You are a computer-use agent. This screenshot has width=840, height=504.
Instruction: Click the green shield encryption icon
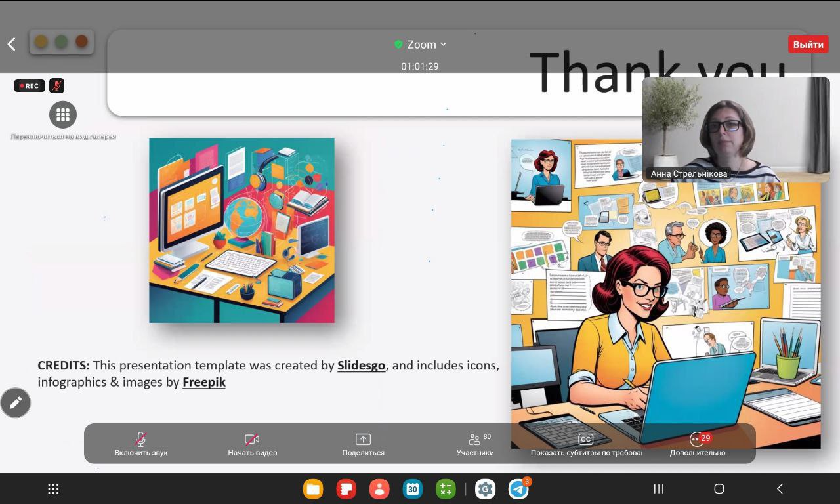coord(398,45)
